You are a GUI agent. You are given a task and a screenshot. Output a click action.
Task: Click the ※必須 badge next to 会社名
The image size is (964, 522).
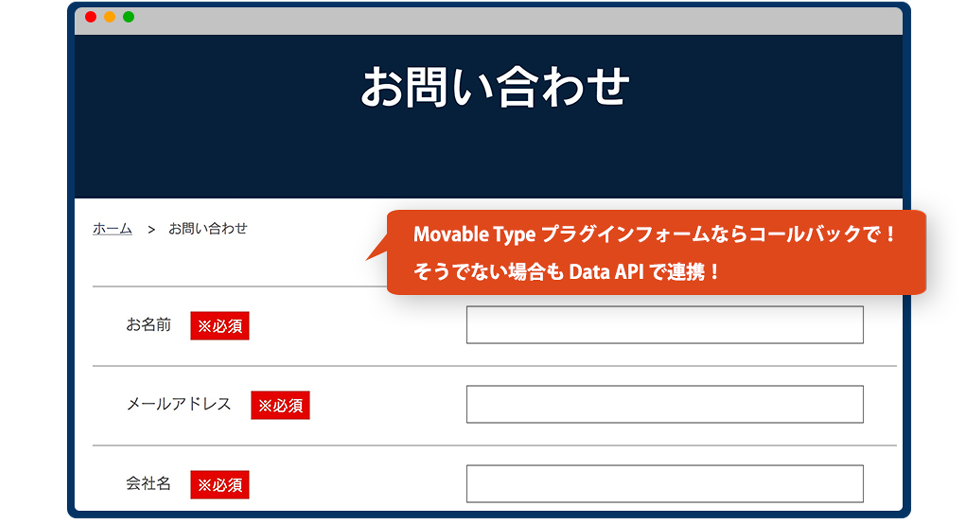[x=219, y=484]
